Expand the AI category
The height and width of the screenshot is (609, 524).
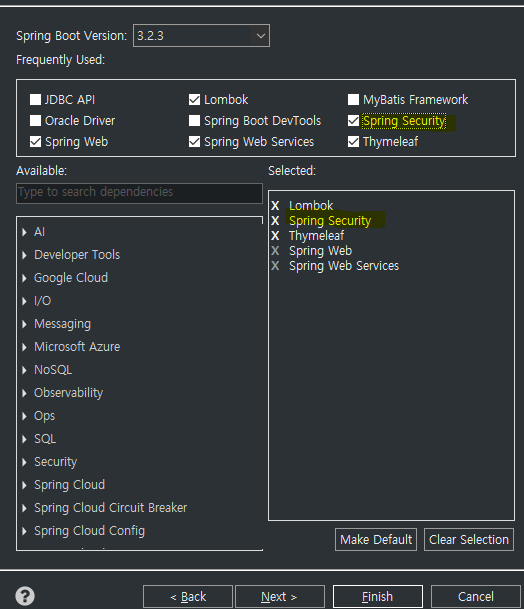tap(24, 232)
